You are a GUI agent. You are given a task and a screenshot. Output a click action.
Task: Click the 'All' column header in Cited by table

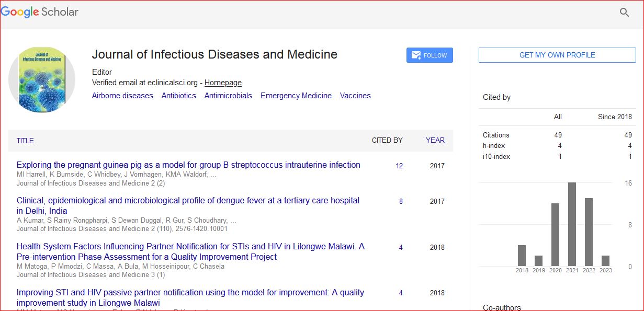pos(558,117)
